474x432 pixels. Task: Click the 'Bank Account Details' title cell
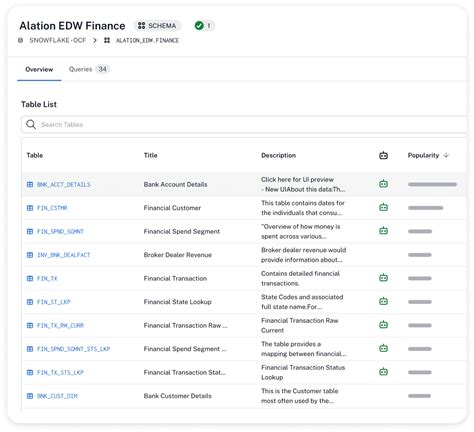(x=175, y=184)
